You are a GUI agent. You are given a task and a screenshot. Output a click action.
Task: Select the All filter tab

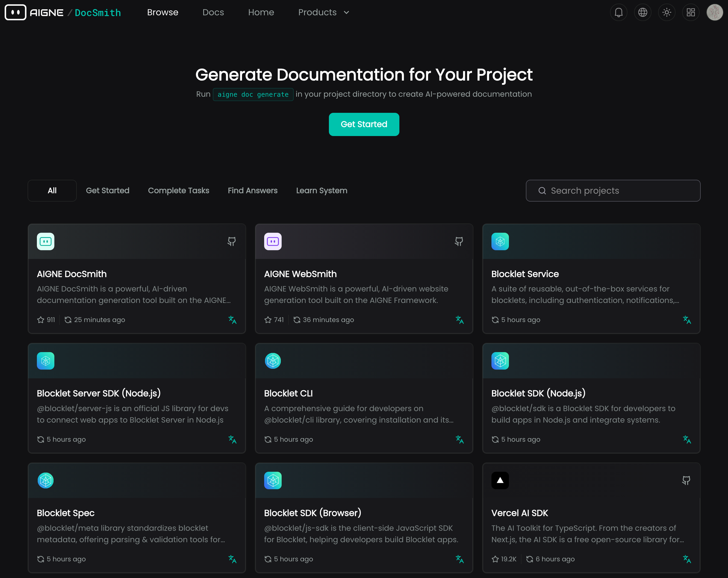click(52, 190)
